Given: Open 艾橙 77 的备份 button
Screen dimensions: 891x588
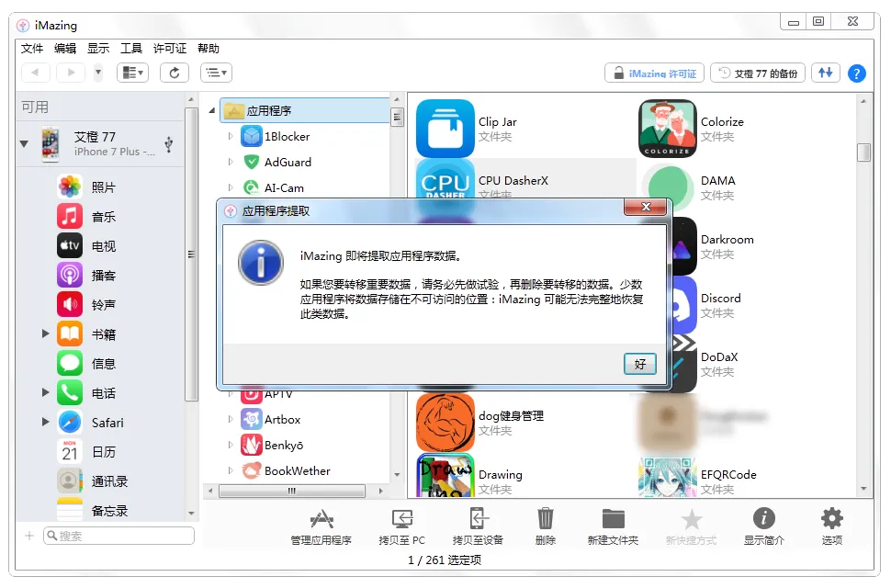Looking at the screenshot, I should (758, 73).
